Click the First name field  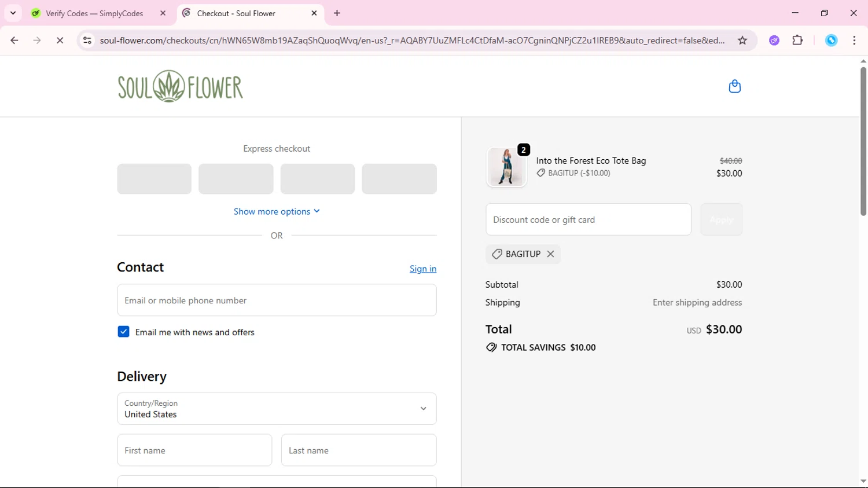coord(194,450)
